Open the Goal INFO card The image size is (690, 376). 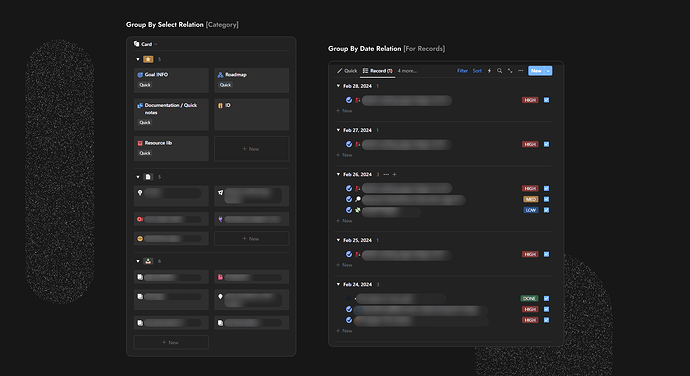click(171, 80)
